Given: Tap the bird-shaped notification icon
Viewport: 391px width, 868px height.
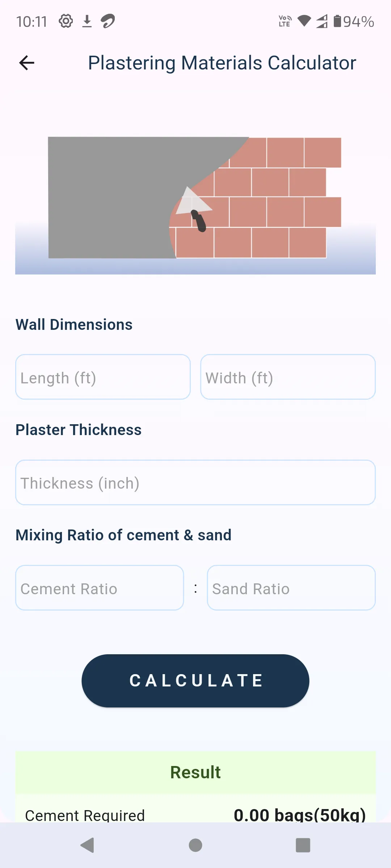Looking at the screenshot, I should (x=108, y=21).
